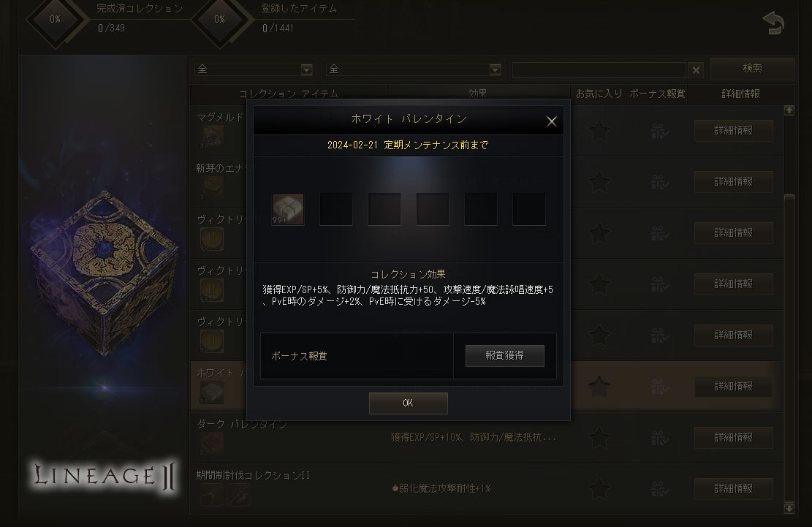This screenshot has height=527, width=812.
Task: Confirm the dialog with OK
Action: [x=408, y=403]
